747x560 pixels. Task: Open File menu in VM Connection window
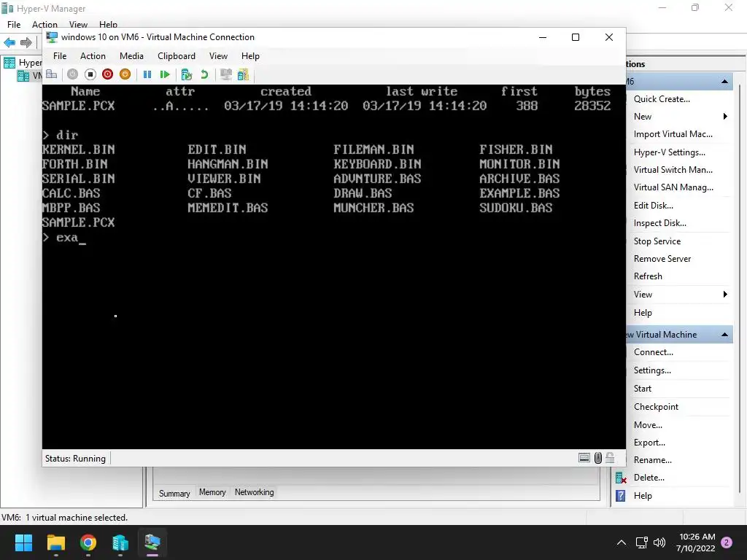60,56
